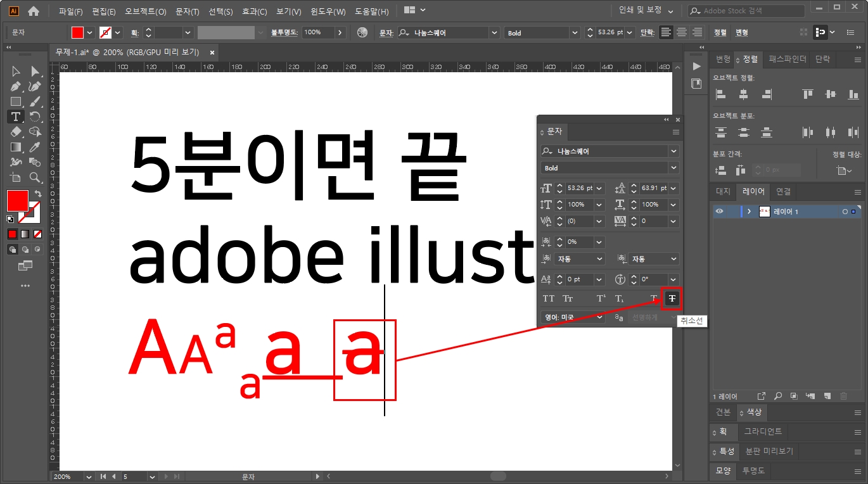Click the 문자 link in control bar
This screenshot has height=484, width=868.
[x=386, y=32]
